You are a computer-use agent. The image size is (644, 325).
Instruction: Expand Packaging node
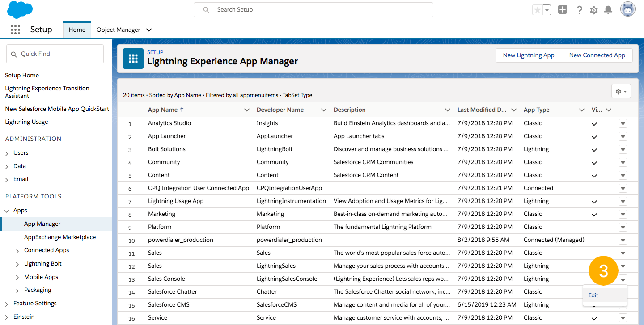(17, 291)
